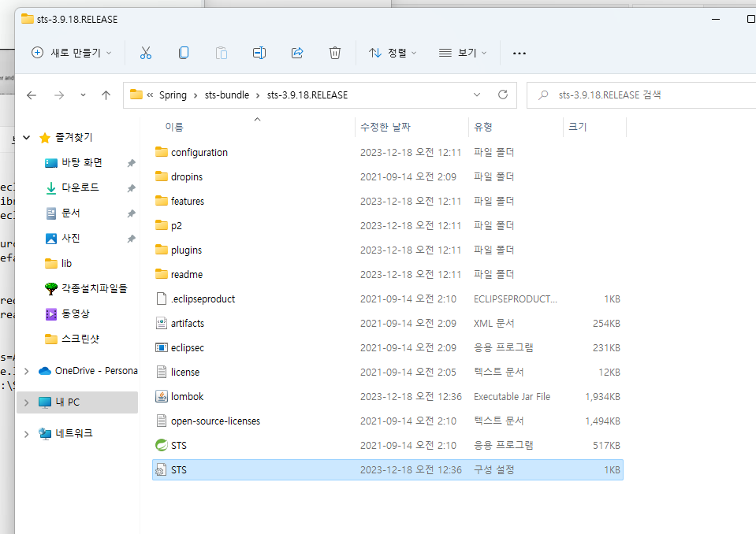
Task: Expand address bar history dropdown
Action: [477, 95]
